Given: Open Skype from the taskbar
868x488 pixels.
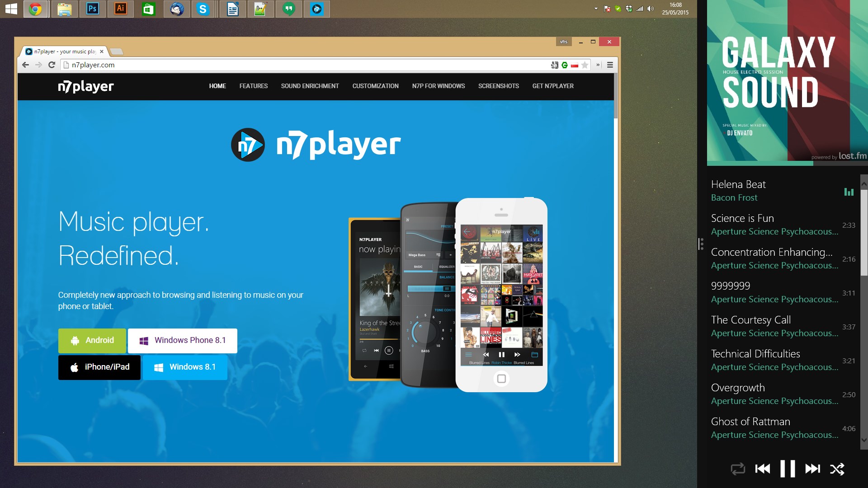Looking at the screenshot, I should click(x=203, y=9).
